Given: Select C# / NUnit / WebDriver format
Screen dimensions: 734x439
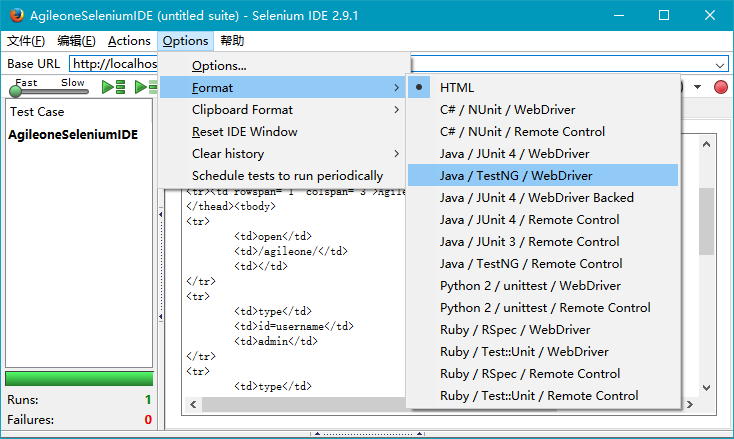Looking at the screenshot, I should 543,110.
